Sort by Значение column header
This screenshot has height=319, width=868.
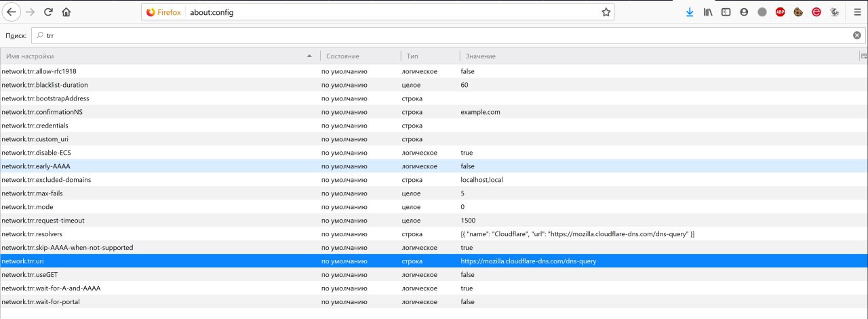pyautogui.click(x=659, y=56)
